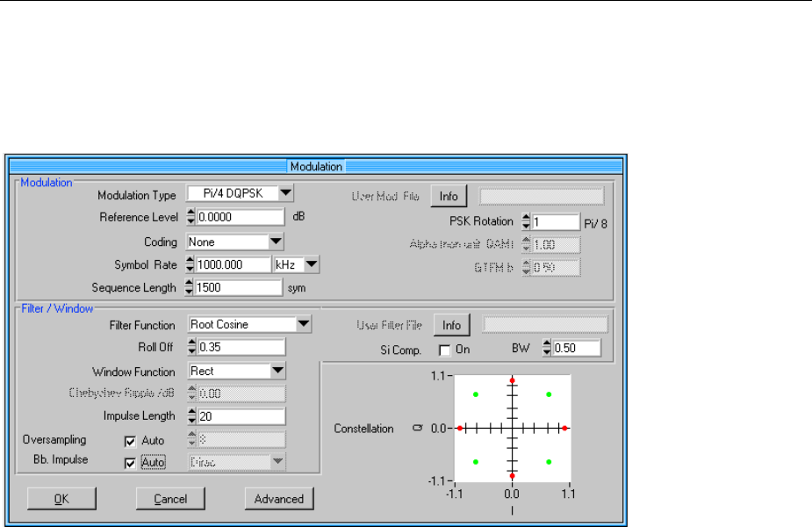812x527 pixels.
Task: Click the Roll Off field showing 0.35
Action: [x=241, y=347]
